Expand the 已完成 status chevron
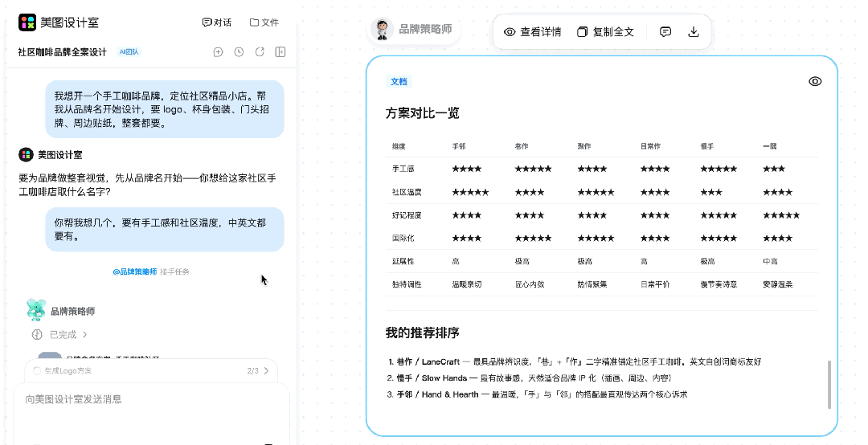Screen dimensions: 868x445 tap(84, 334)
